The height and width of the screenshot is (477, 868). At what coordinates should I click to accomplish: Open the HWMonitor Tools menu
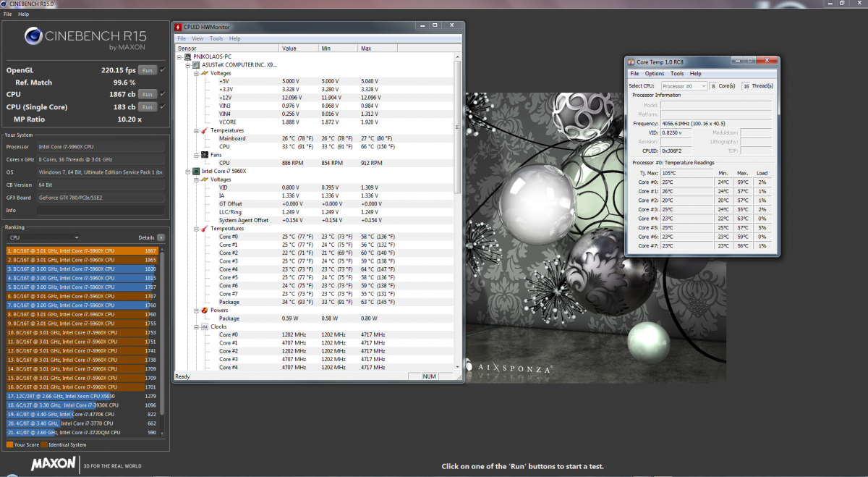tap(216, 38)
